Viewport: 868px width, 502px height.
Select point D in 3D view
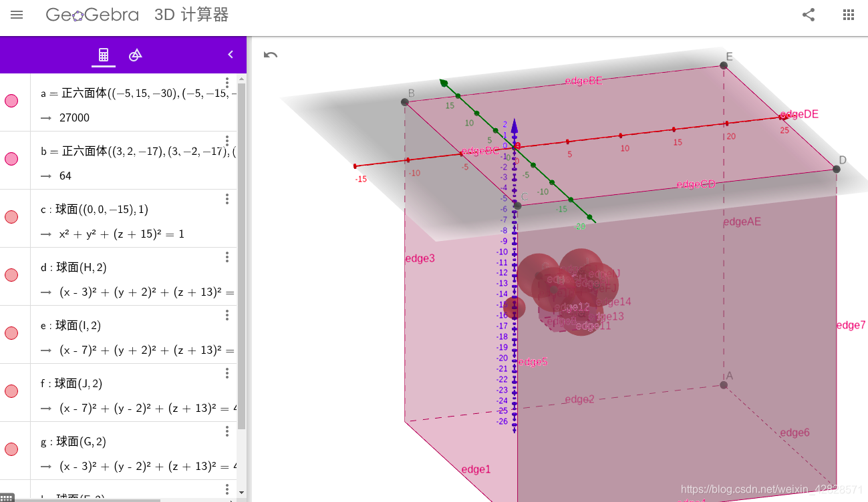837,169
